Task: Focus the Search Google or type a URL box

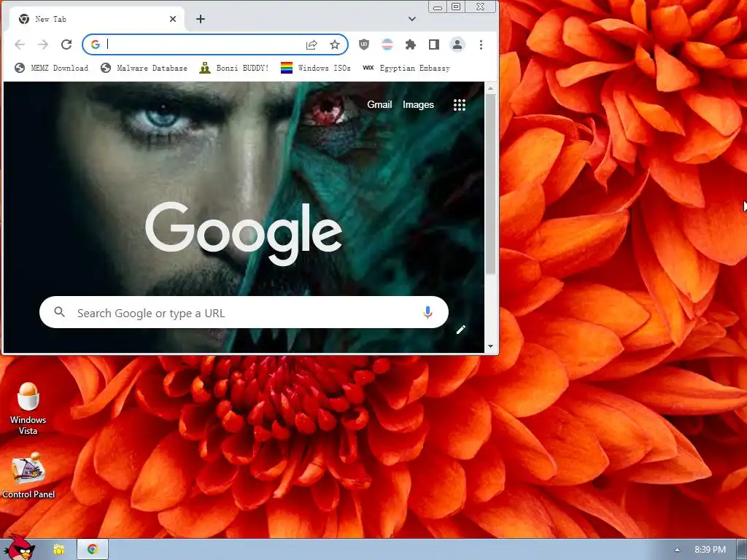Action: click(244, 312)
